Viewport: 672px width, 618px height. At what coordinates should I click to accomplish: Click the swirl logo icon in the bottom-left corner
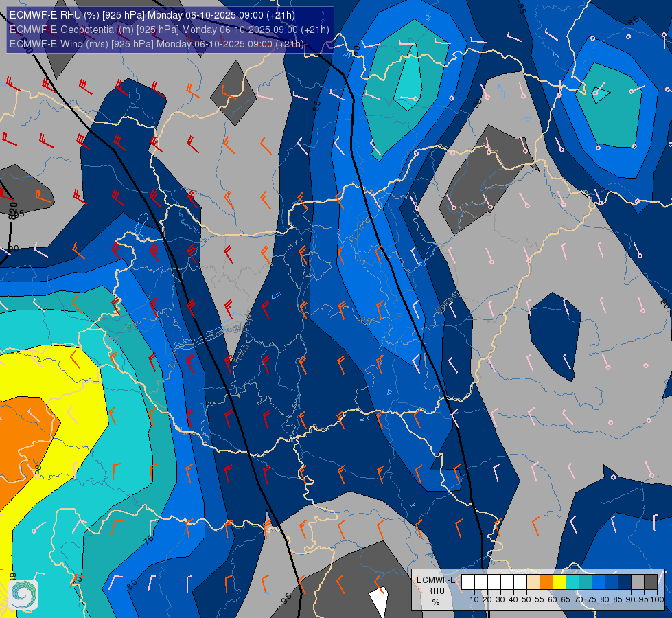coord(23,595)
